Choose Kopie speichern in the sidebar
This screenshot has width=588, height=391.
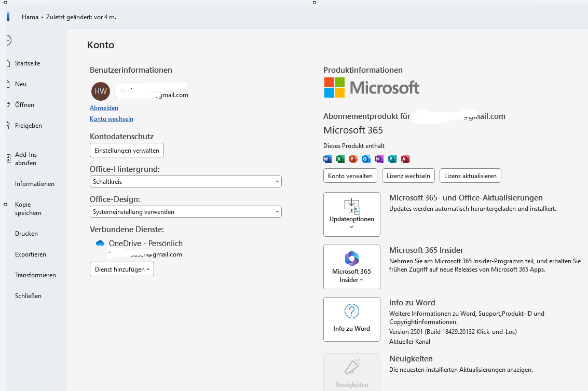coord(28,209)
